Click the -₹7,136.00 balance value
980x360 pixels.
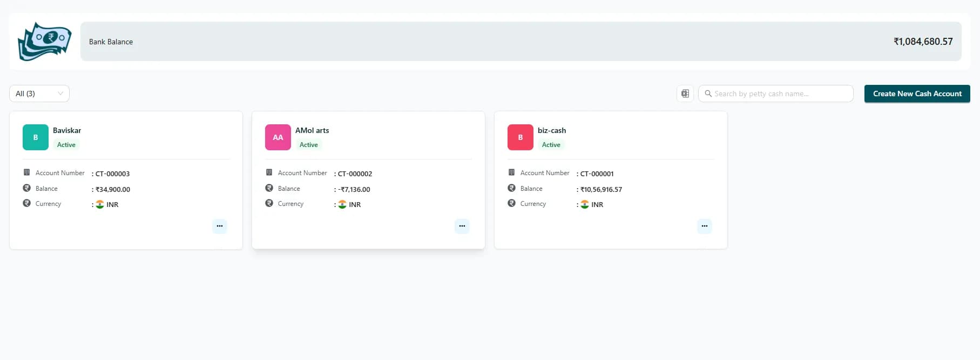point(354,189)
